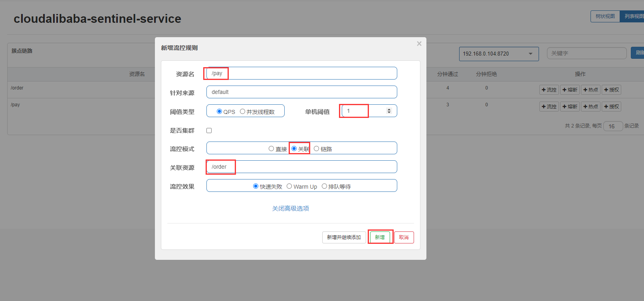Click the 新增并继续添加 button
This screenshot has width=644, height=301.
pos(344,237)
